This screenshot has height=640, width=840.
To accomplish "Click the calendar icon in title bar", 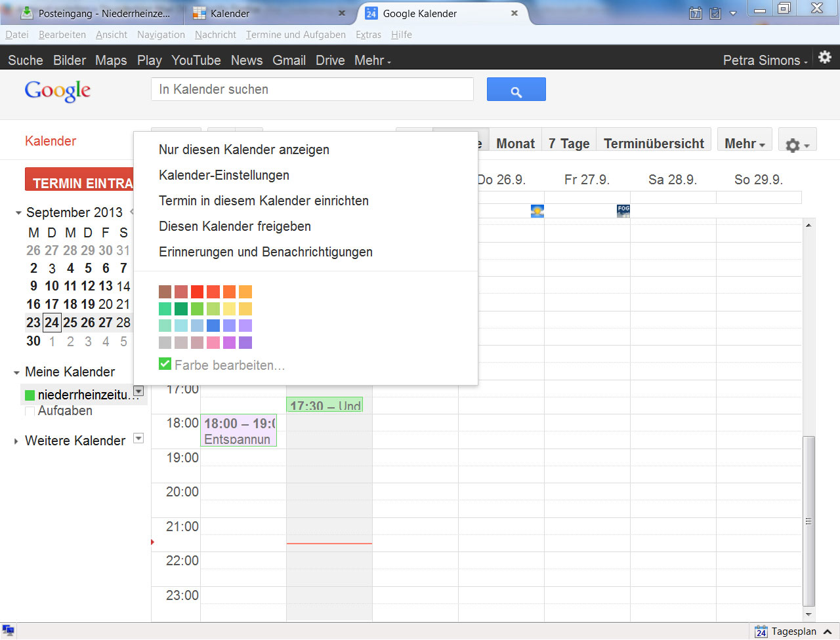I will click(696, 13).
